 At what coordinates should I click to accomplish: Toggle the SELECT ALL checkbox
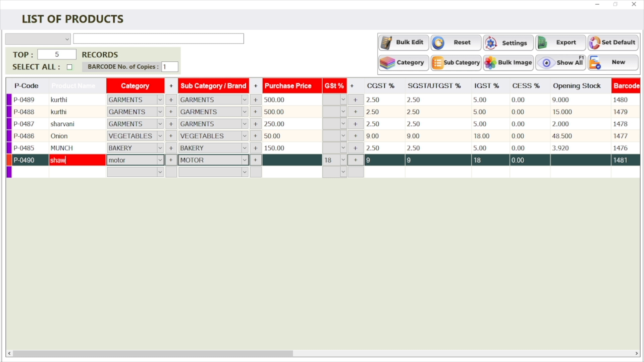(x=69, y=67)
